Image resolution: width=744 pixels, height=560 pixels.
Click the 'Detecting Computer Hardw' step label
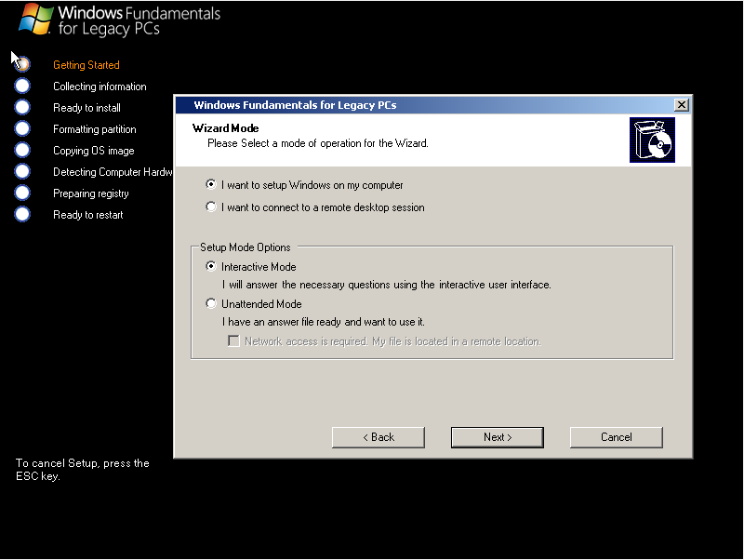tap(113, 172)
